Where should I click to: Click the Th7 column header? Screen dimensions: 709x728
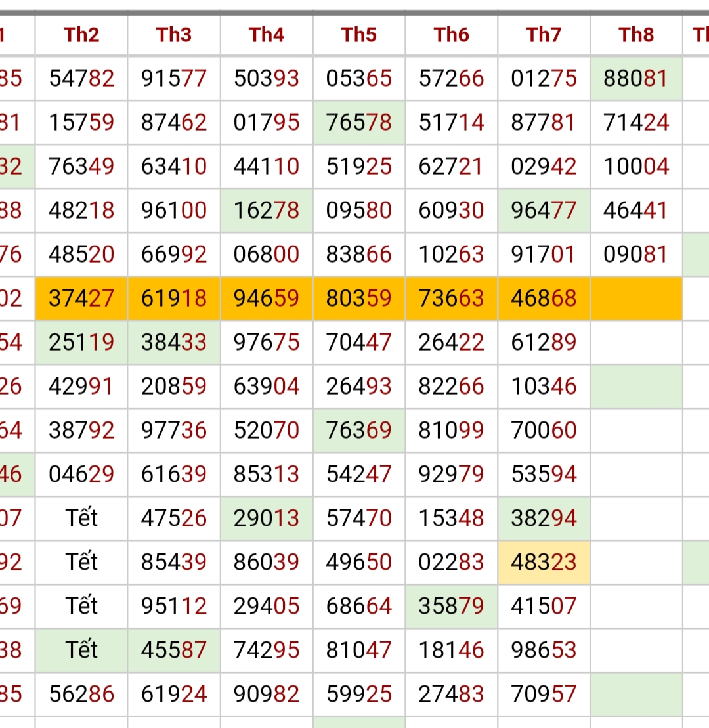pos(544,35)
